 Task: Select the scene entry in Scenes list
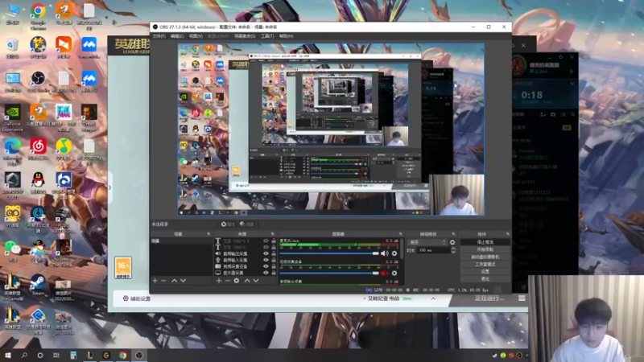coord(181,241)
